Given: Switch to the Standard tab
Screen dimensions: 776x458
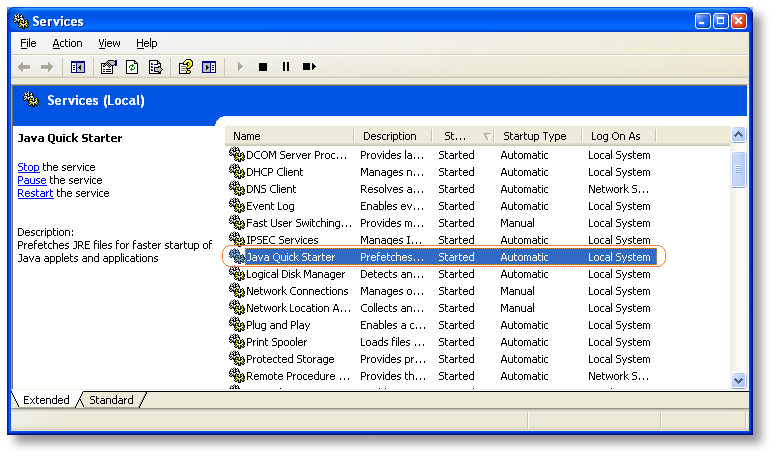Looking at the screenshot, I should pyautogui.click(x=111, y=400).
